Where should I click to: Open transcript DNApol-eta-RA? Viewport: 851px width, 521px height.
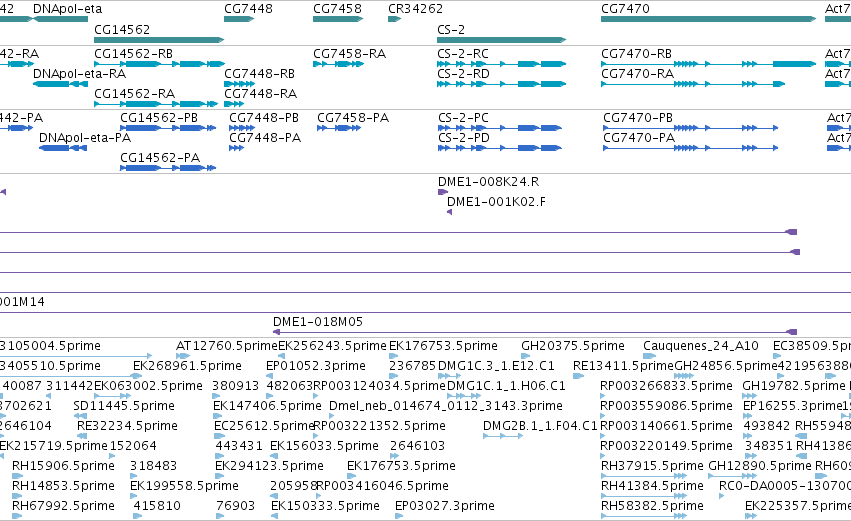coord(79,73)
